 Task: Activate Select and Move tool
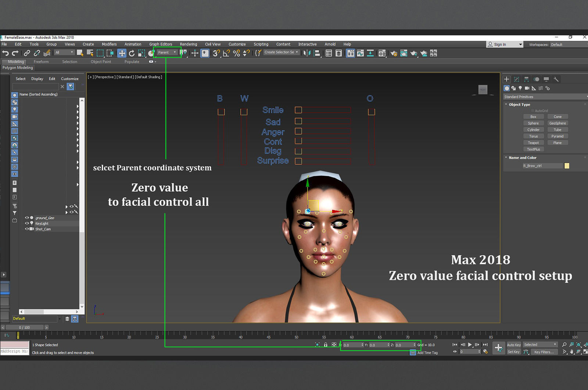click(x=122, y=53)
